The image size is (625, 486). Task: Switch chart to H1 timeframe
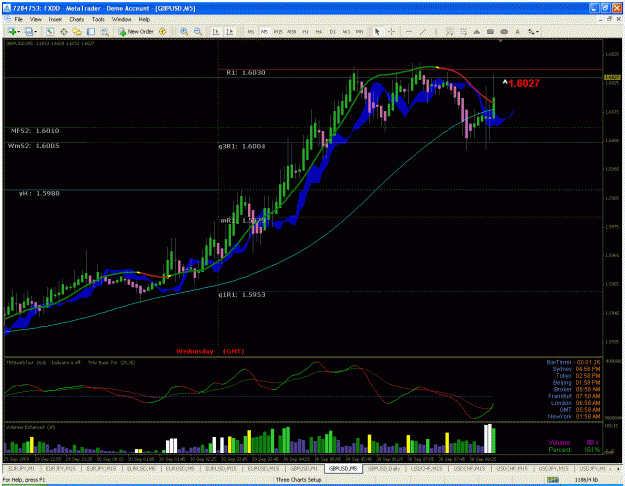pyautogui.click(x=305, y=31)
